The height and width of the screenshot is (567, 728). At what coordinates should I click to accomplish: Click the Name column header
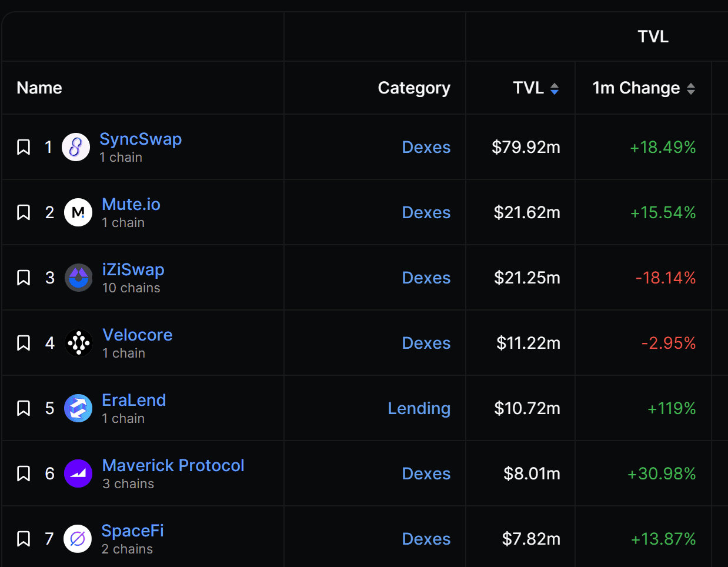pos(39,88)
